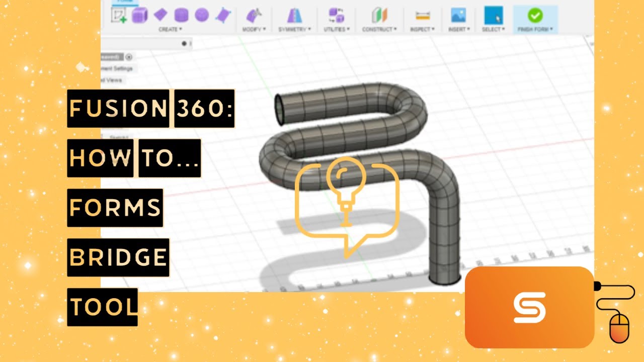Click the Insert image icon
Screen dimensions: 644x362
[x=458, y=15]
